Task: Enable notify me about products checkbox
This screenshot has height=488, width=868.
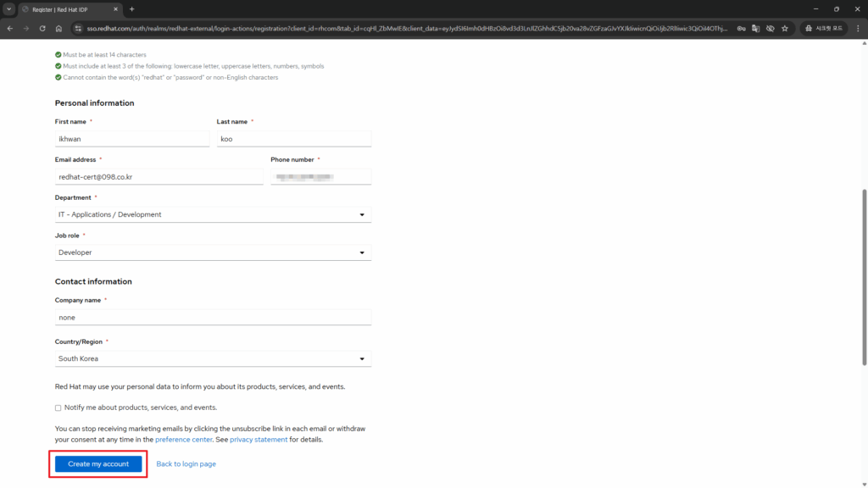Action: click(58, 408)
